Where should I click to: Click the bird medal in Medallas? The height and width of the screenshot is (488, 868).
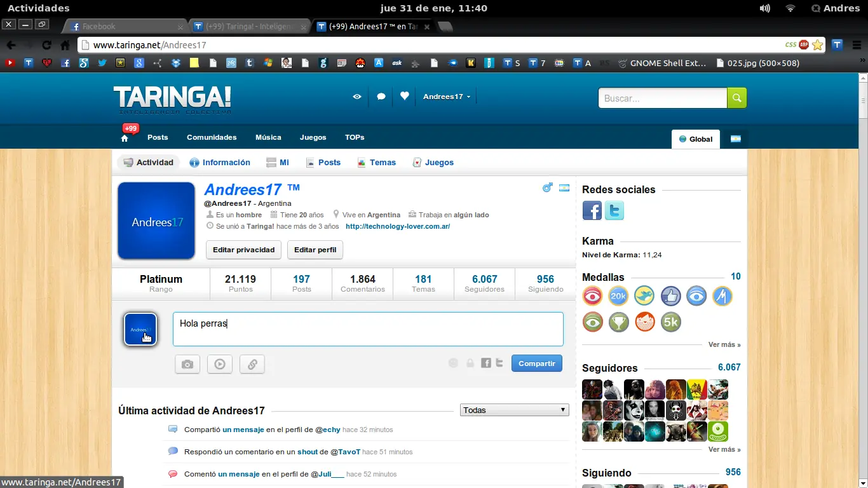644,296
